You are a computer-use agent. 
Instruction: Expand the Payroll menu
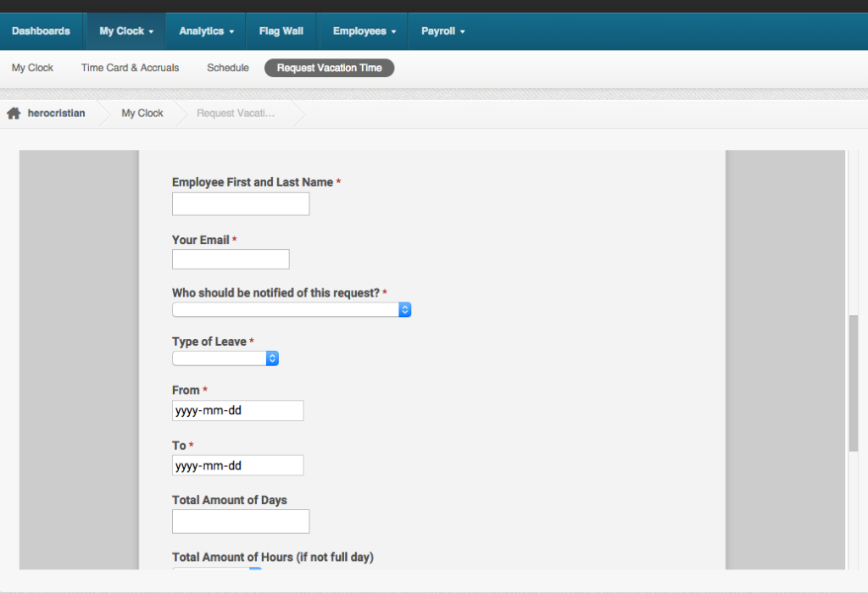pos(442,31)
